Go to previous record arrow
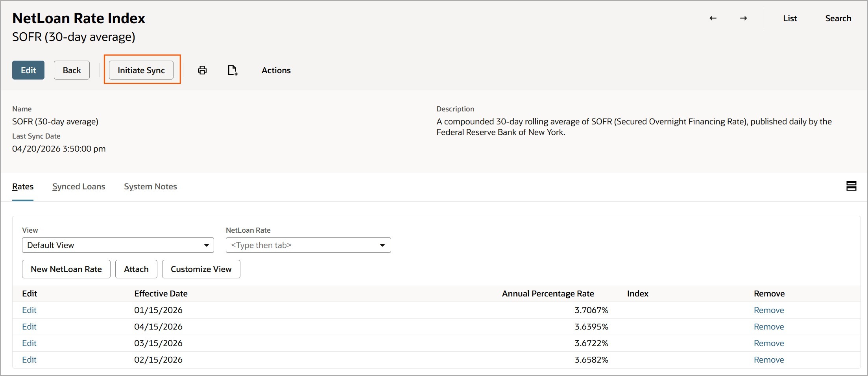This screenshot has height=376, width=868. 713,18
